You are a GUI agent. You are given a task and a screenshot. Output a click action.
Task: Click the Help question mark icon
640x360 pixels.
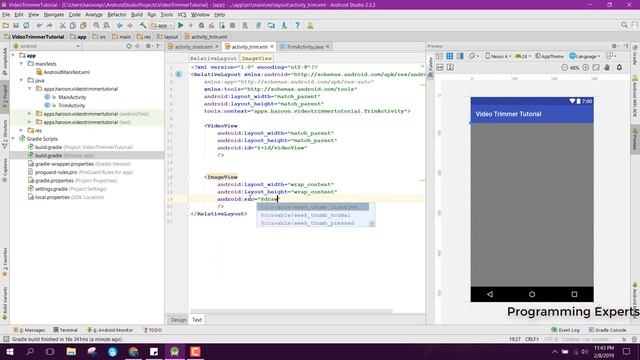coord(298,25)
